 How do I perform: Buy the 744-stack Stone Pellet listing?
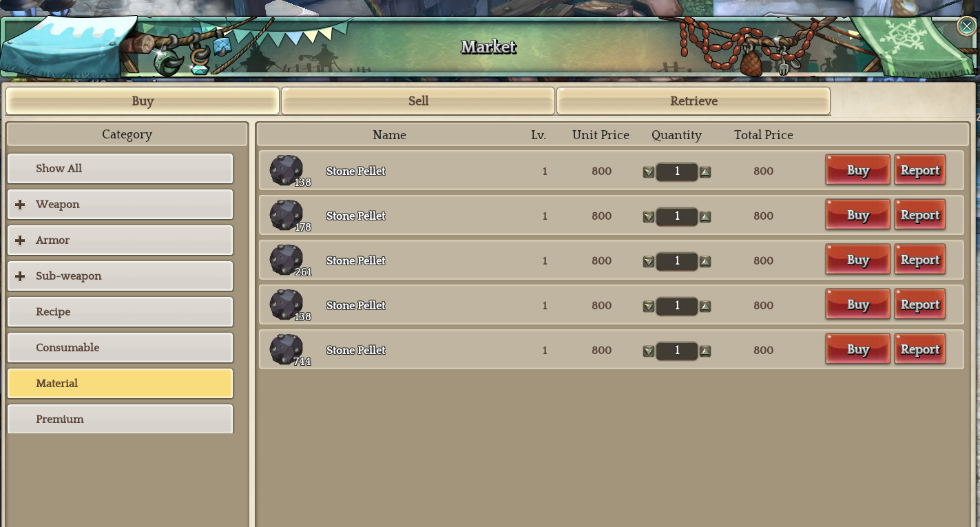click(857, 349)
